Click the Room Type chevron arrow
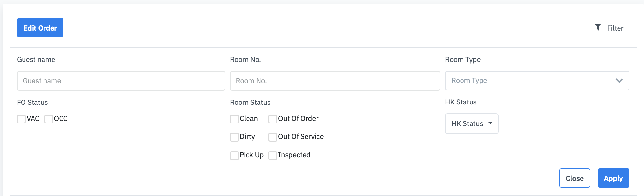The width and height of the screenshot is (644, 196). coord(619,81)
